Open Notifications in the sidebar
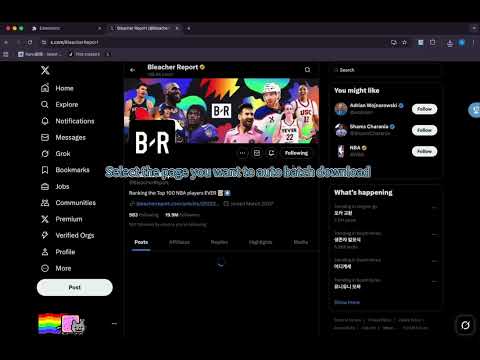This screenshot has height=360, width=480. click(67, 121)
